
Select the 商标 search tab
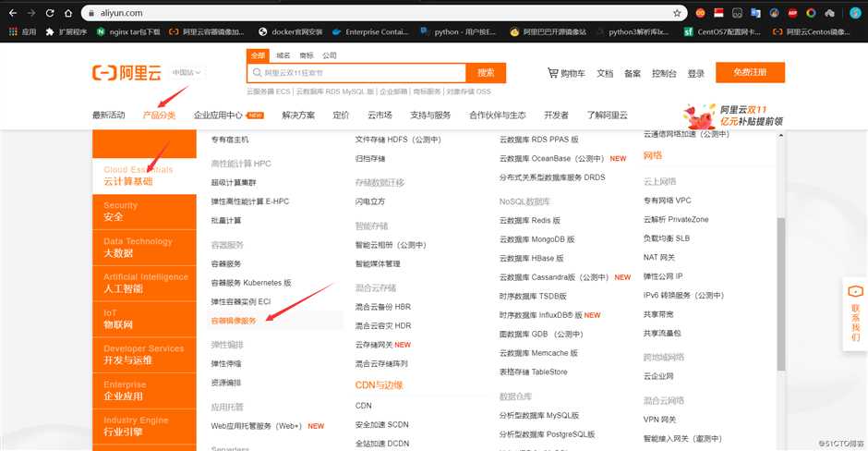[307, 55]
